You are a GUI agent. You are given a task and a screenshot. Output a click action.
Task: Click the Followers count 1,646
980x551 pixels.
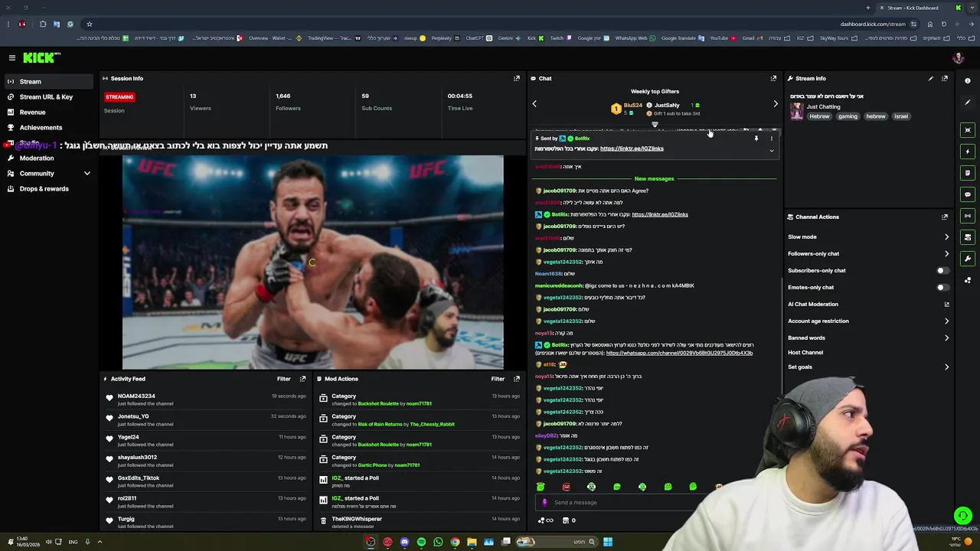pos(283,96)
